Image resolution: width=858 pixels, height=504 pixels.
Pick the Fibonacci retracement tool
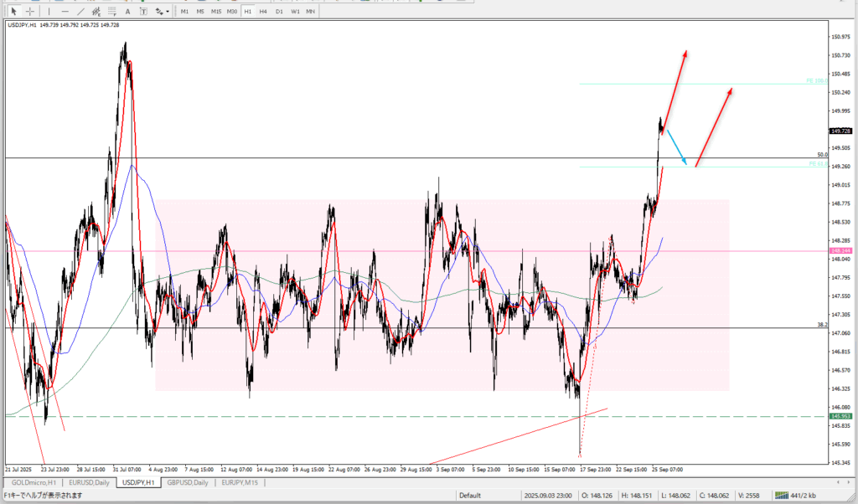[x=115, y=11]
